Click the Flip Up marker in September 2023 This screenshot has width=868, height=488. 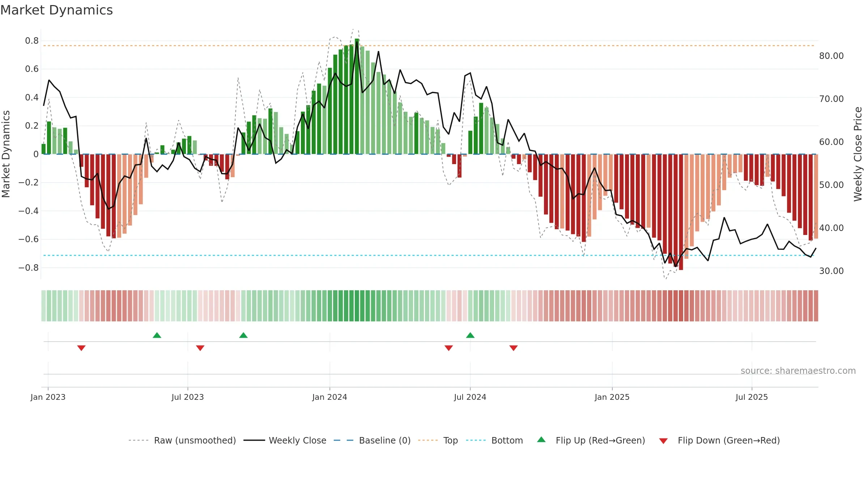click(x=243, y=335)
